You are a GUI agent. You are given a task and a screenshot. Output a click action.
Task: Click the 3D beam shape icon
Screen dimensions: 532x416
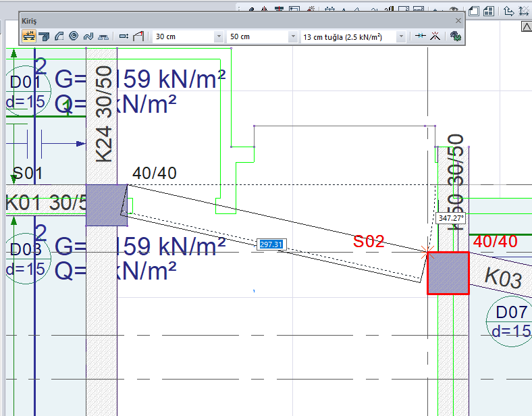tap(45, 36)
